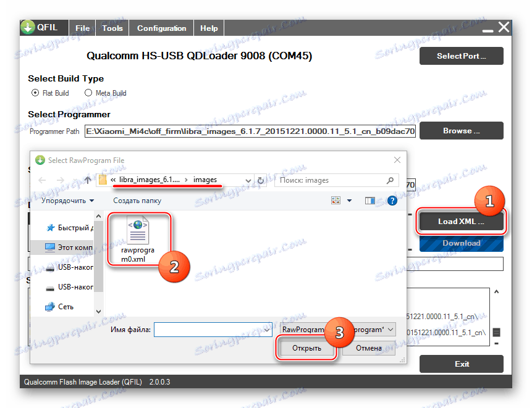Select the Flat Build radio button
This screenshot has height=408, width=532.
(35, 93)
